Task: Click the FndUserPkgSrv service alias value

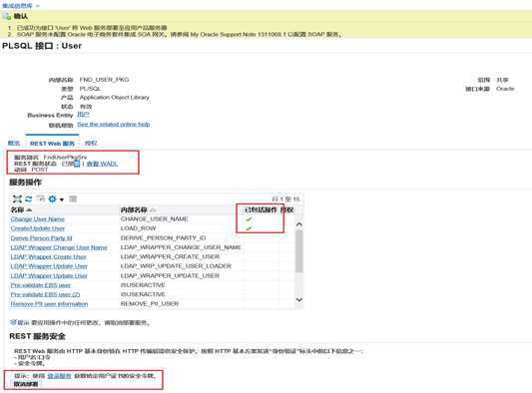Action: pyautogui.click(x=65, y=158)
